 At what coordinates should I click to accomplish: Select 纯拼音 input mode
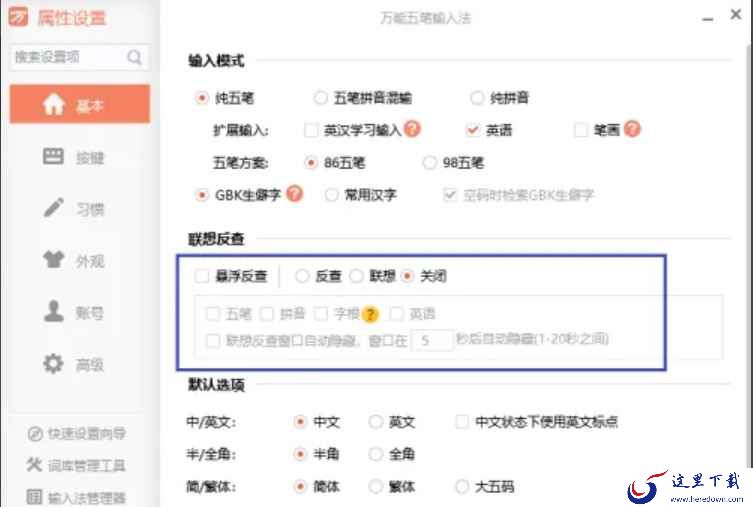click(477, 98)
